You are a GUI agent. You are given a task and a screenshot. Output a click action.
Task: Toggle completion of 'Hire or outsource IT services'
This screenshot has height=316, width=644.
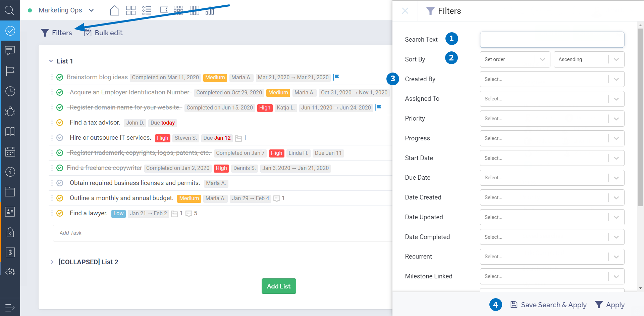(60, 138)
